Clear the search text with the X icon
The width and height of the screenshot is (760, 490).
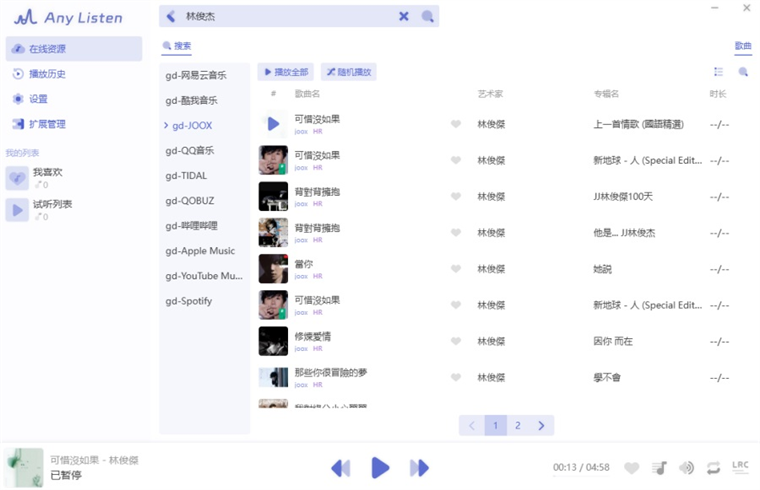tap(403, 16)
